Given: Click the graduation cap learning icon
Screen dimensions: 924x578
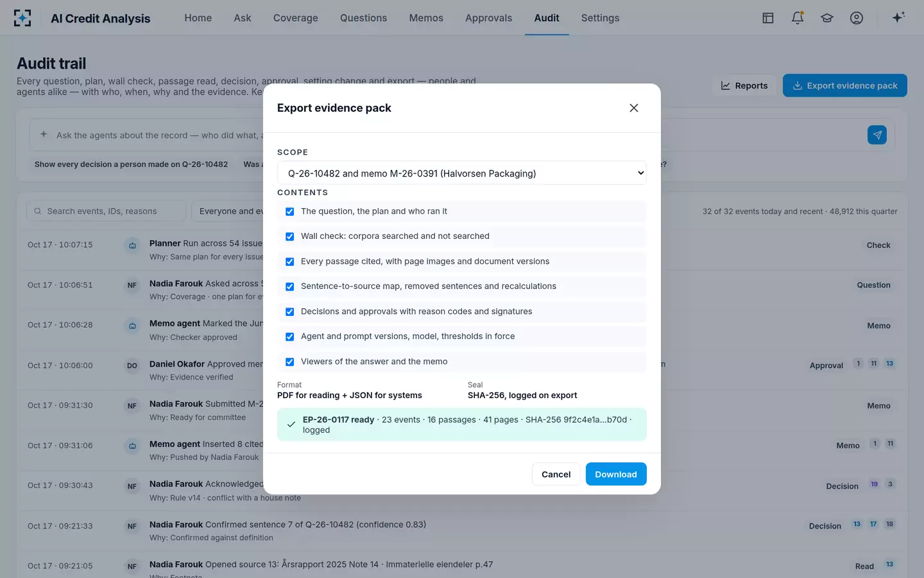Looking at the screenshot, I should pyautogui.click(x=827, y=18).
